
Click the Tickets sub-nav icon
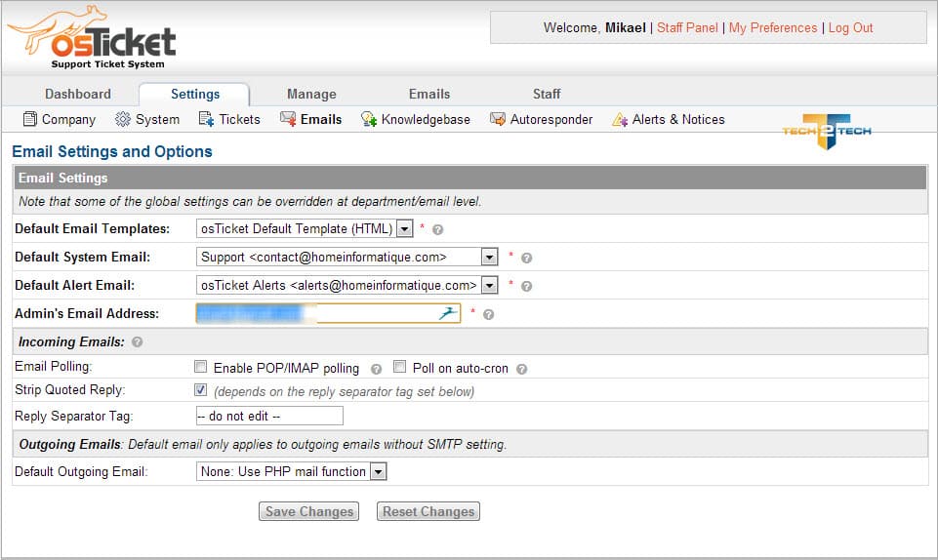(x=206, y=120)
